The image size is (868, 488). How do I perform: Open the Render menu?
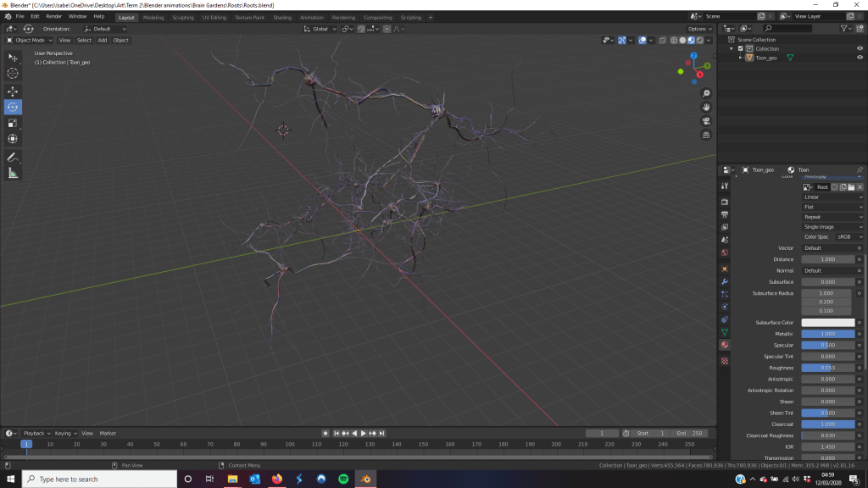tap(54, 16)
